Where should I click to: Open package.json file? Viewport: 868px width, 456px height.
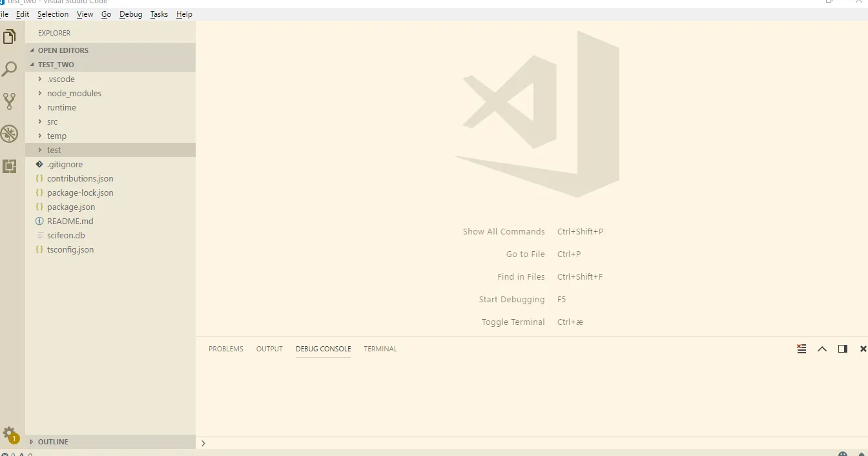71,207
